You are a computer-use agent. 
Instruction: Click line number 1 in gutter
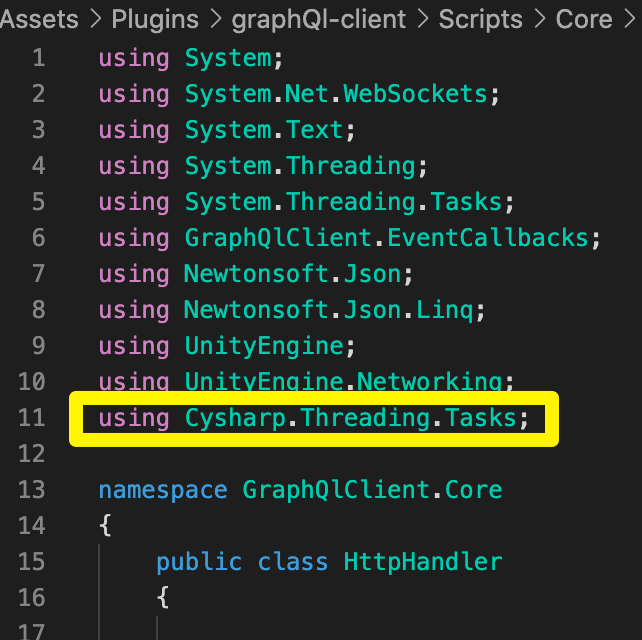[x=38, y=58]
